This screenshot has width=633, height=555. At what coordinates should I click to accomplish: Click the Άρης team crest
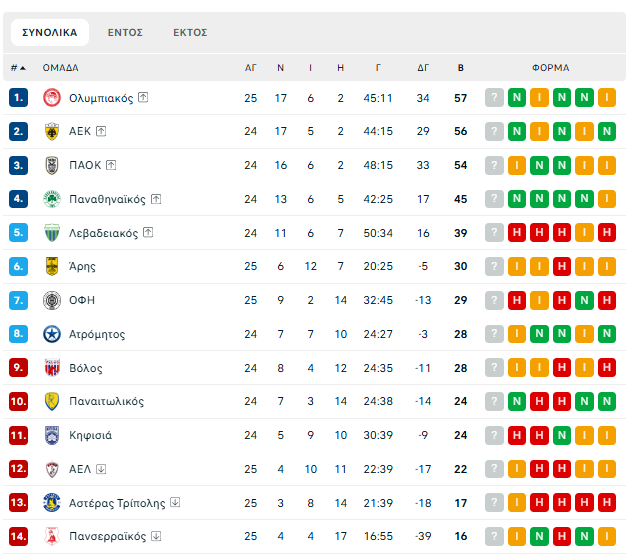coord(52,266)
